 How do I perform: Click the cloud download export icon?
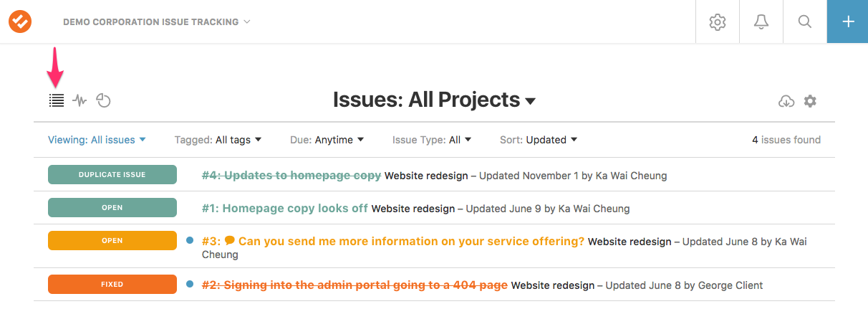click(x=786, y=101)
